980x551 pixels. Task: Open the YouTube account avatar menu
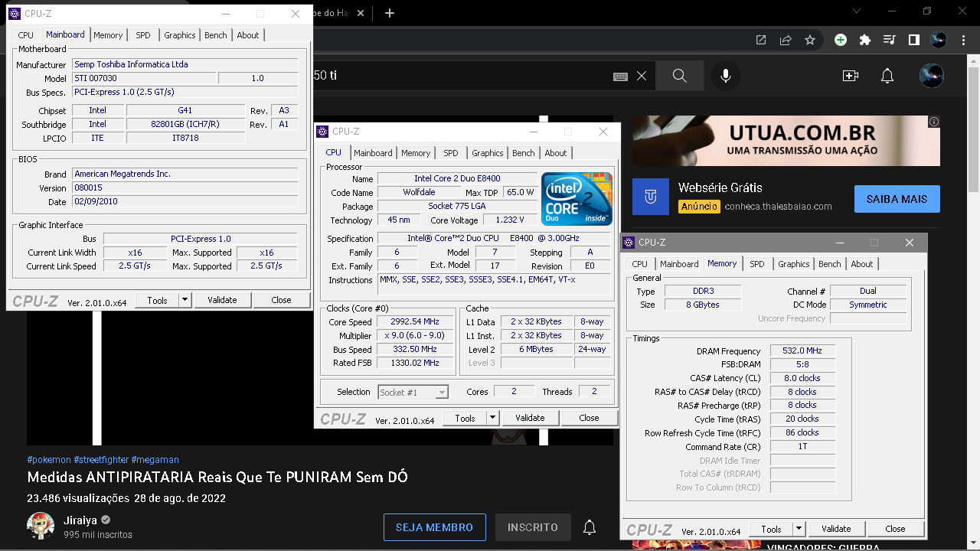point(932,76)
